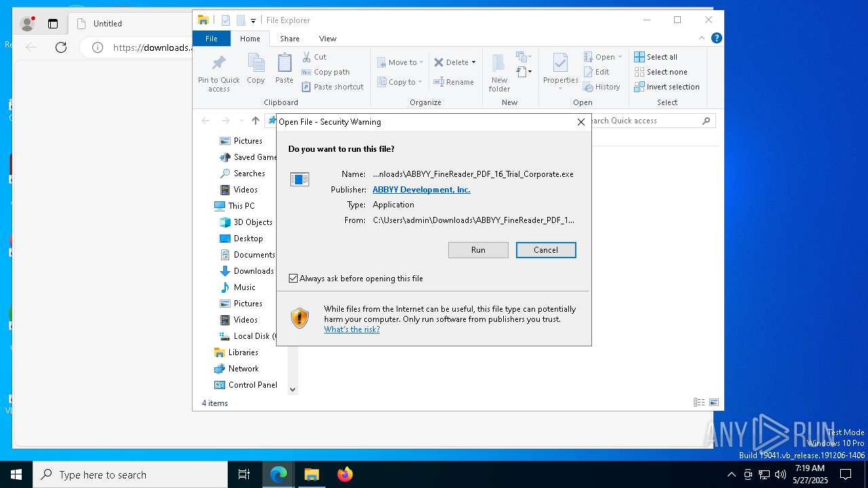868x488 pixels.
Task: Click Paste shortcut in ribbon
Action: point(333,87)
